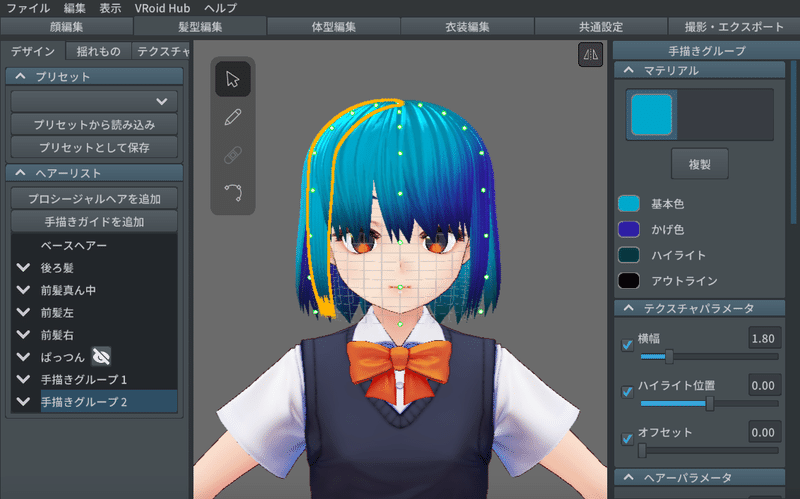
Task: Click the 横幅 slider handle
Action: (669, 357)
